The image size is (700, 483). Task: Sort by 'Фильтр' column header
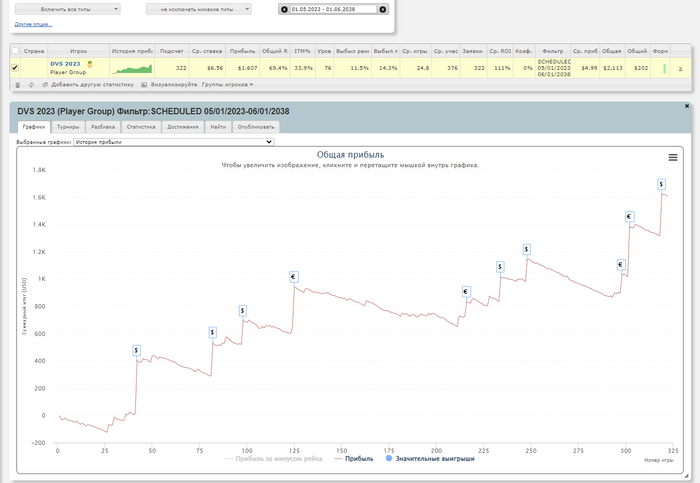[553, 51]
